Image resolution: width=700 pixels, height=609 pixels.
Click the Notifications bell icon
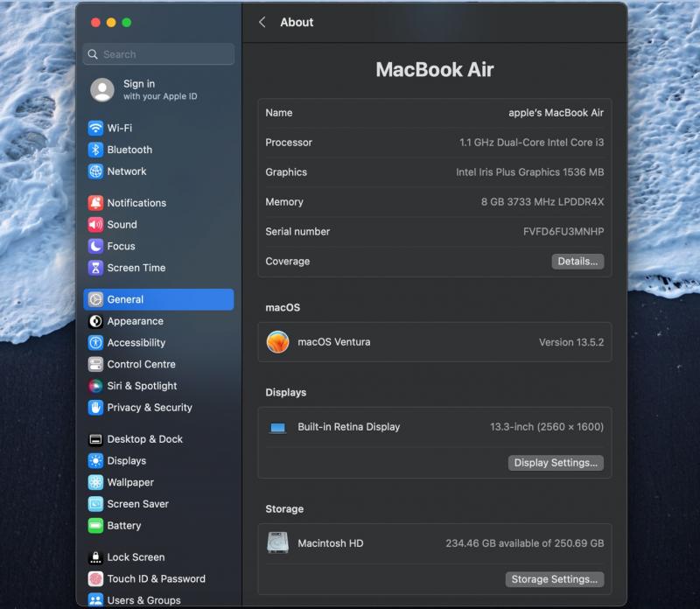(95, 203)
